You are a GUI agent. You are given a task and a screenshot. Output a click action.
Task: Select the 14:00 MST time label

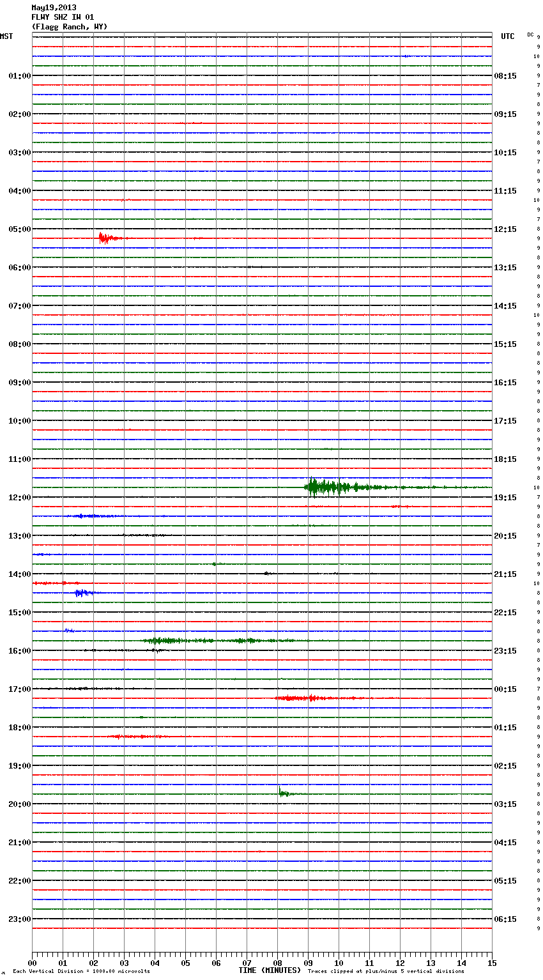click(20, 574)
